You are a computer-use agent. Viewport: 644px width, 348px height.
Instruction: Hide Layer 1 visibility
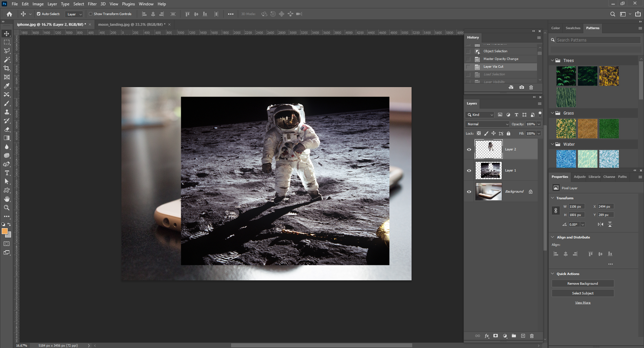(x=469, y=170)
